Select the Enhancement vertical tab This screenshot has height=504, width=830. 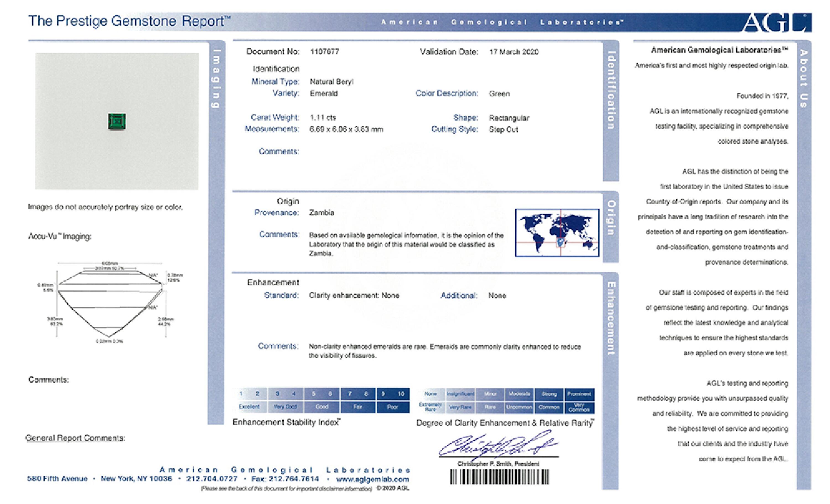click(x=611, y=318)
